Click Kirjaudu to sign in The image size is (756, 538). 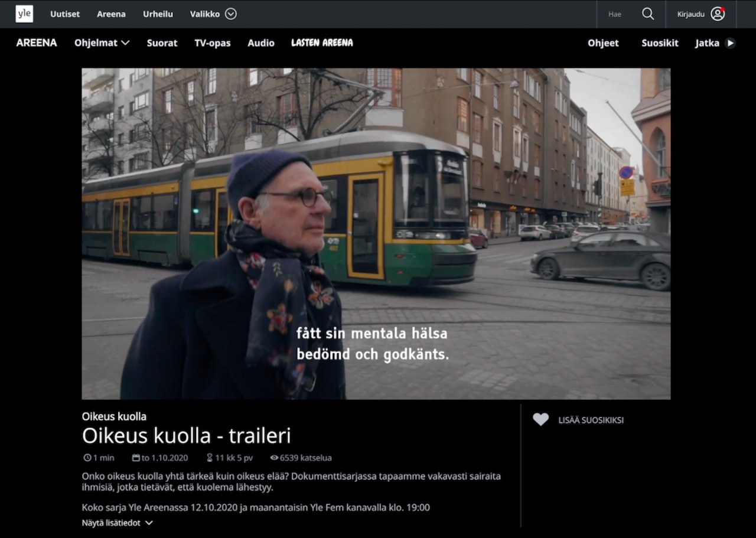pos(690,14)
